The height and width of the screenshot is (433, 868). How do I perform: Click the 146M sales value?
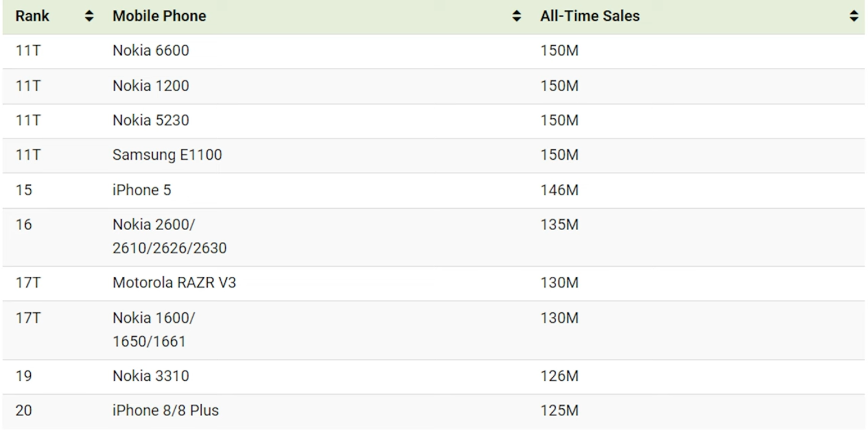coord(559,190)
